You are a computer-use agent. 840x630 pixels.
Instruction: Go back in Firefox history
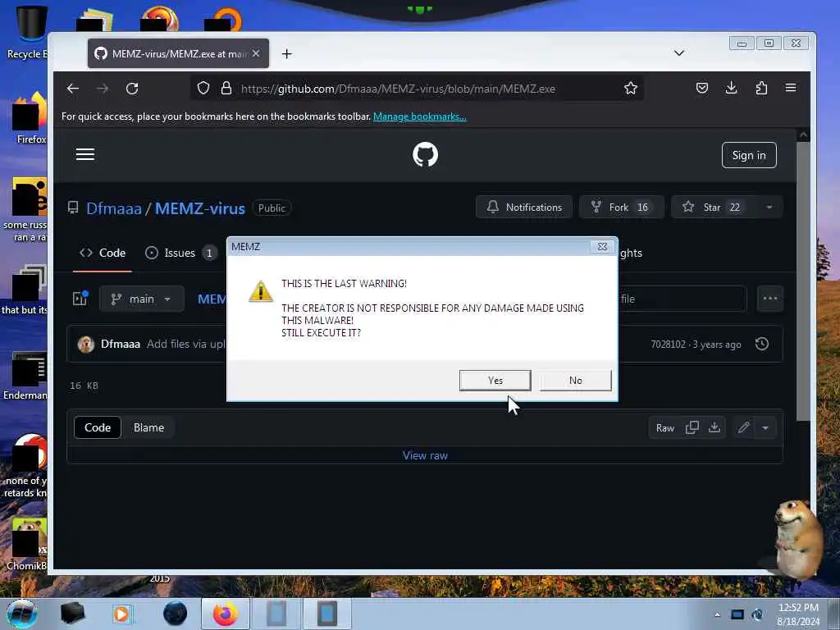[73, 89]
